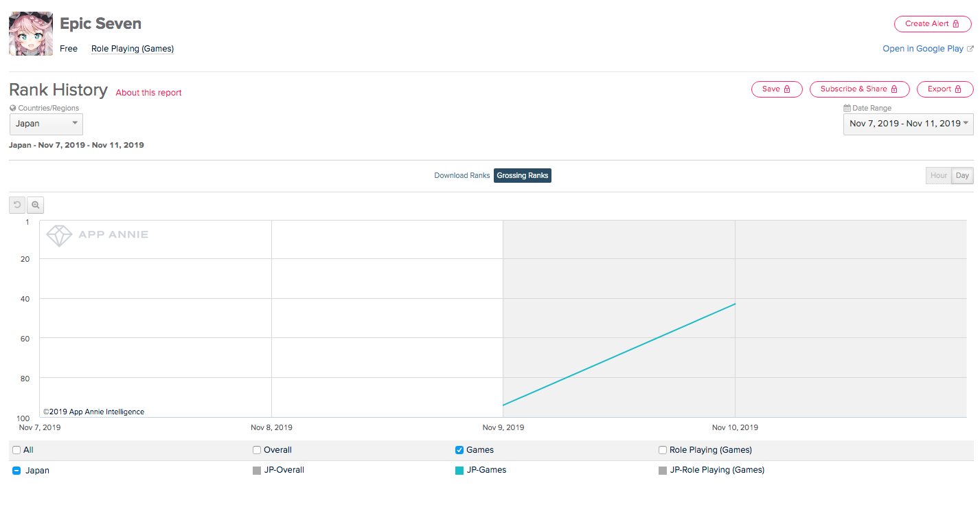The width and height of the screenshot is (980, 505).
Task: Switch to Download Ranks tab
Action: [x=462, y=176]
